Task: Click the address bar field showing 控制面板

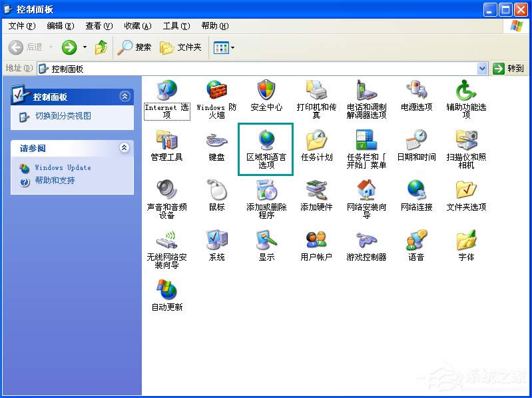Action: (260, 69)
